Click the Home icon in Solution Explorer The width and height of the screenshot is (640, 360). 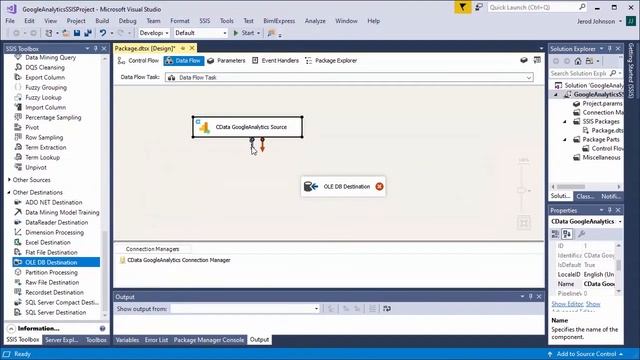tap(578, 61)
